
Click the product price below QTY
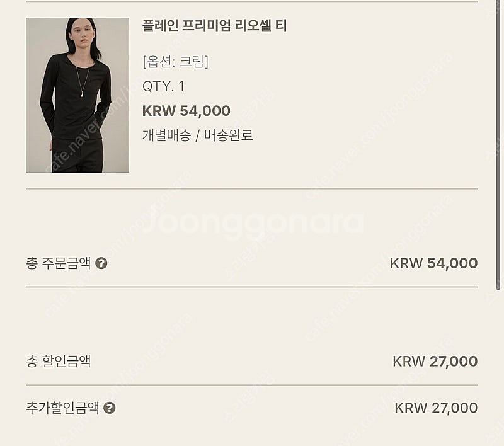click(x=186, y=111)
